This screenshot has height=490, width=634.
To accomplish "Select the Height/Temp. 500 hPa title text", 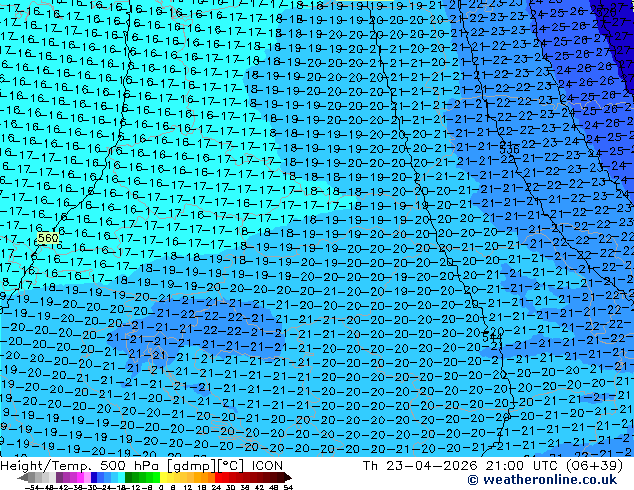I will tap(81, 466).
